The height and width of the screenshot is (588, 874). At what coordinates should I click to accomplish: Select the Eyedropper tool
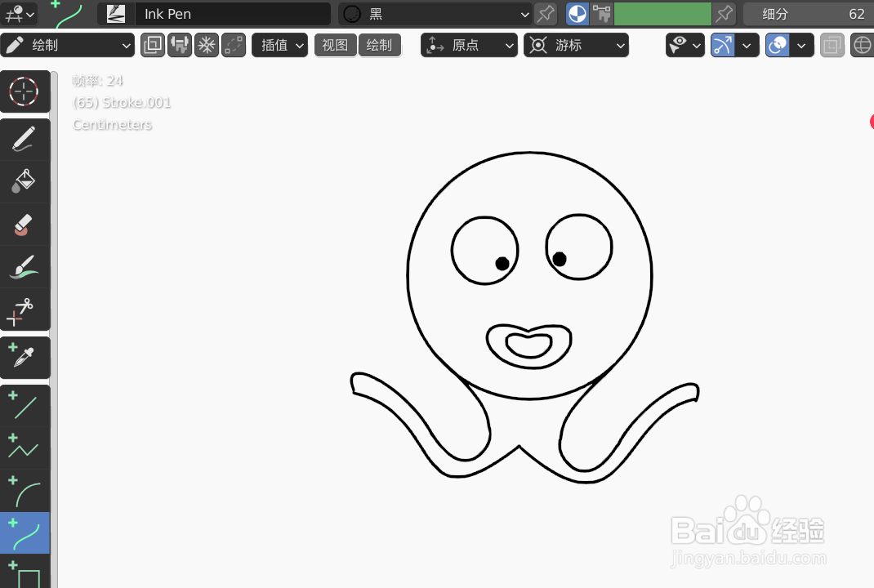(x=25, y=357)
